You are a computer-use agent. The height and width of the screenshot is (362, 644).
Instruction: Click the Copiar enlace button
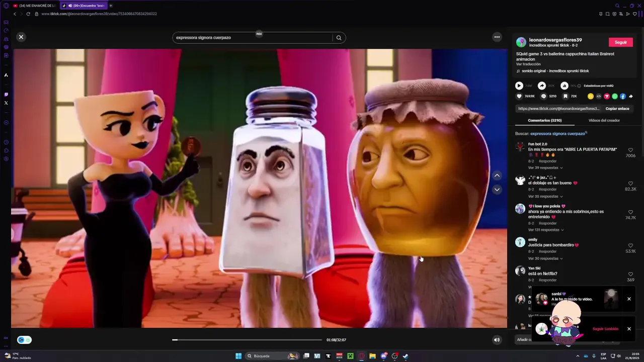point(617,109)
